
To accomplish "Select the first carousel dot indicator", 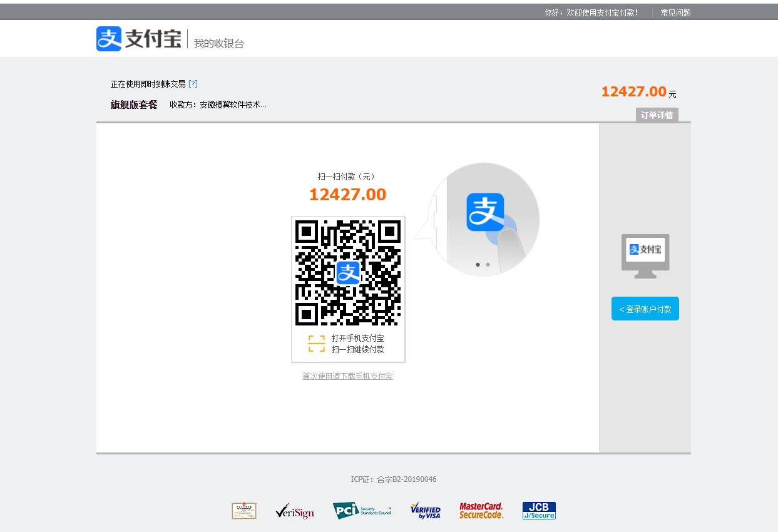I will coord(478,265).
